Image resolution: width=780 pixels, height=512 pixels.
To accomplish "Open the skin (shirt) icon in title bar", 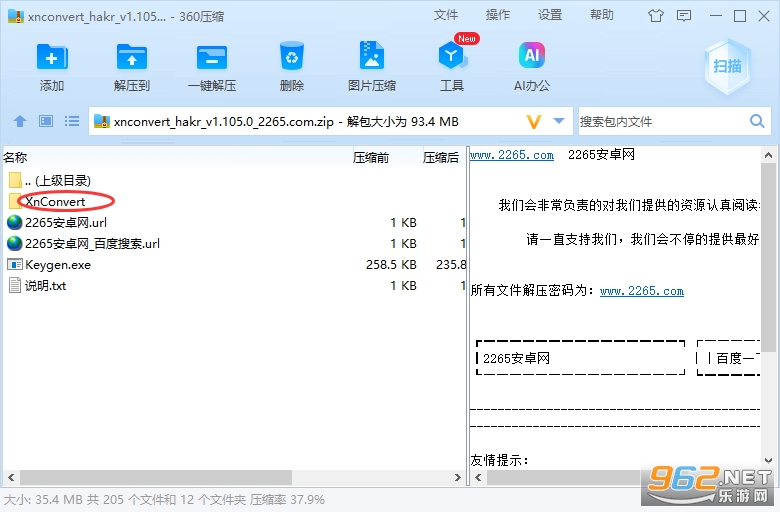I will (656, 16).
